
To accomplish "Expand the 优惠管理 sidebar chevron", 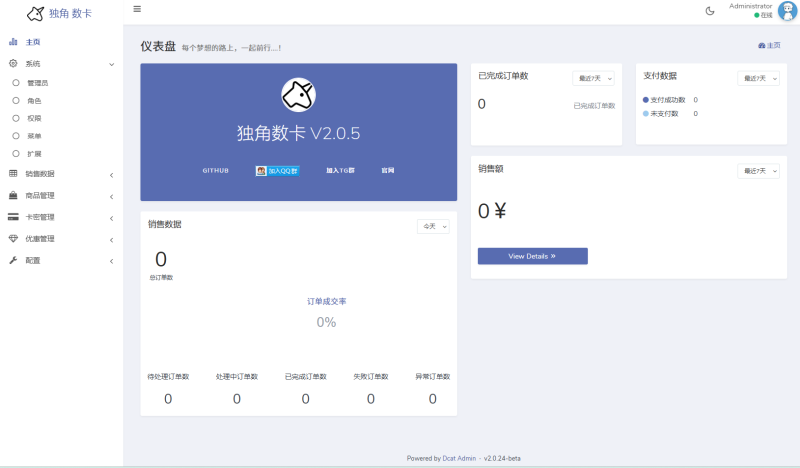I will pyautogui.click(x=111, y=240).
